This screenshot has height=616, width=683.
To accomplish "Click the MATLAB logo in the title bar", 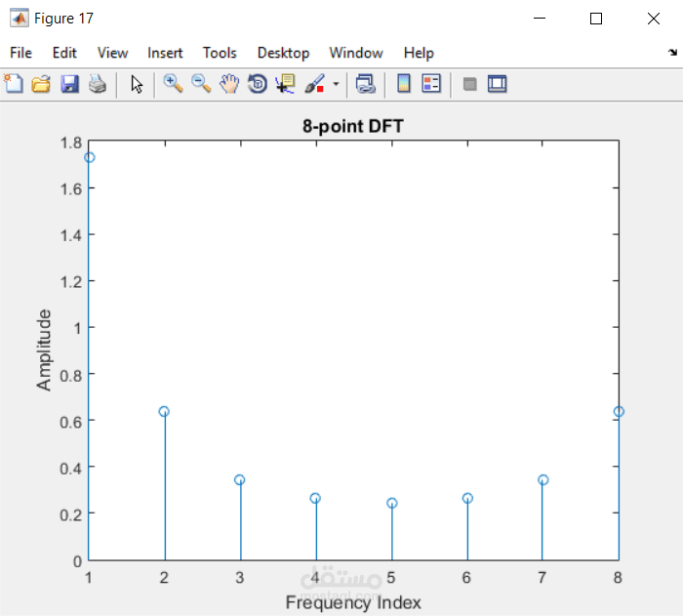I will point(20,19).
